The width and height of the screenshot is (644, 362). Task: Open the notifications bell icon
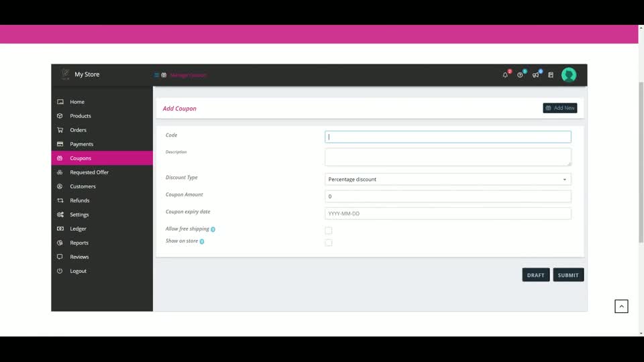point(505,75)
